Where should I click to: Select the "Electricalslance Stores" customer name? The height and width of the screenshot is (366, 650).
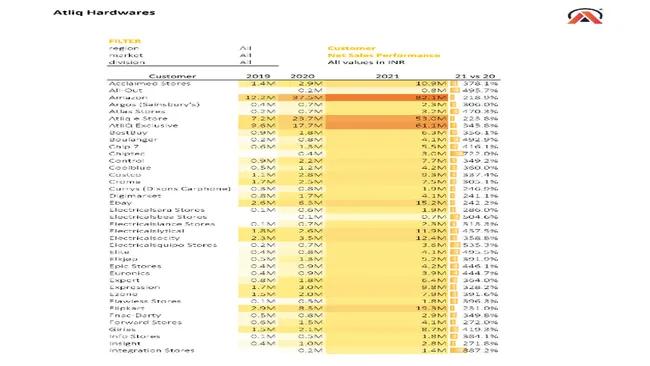pyautogui.click(x=162, y=224)
